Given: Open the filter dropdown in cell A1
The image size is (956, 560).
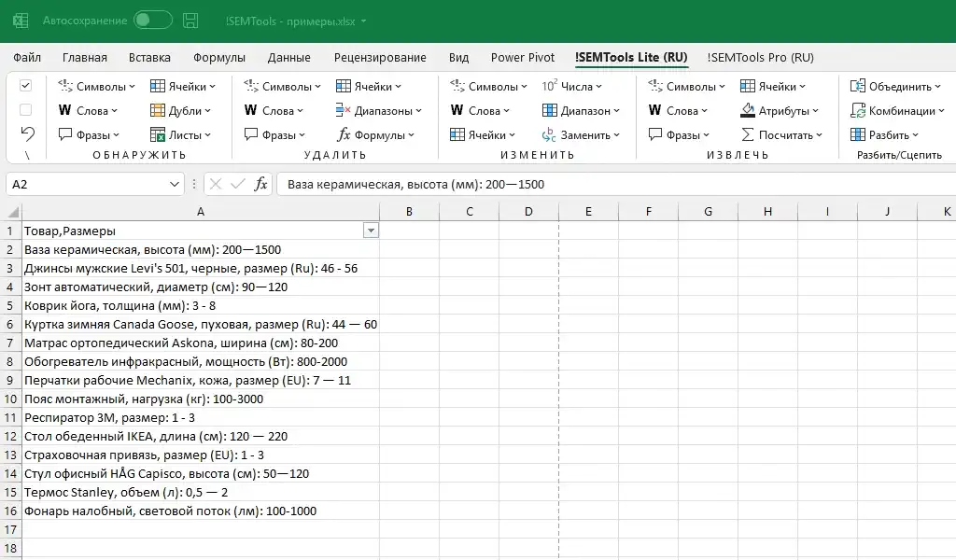Looking at the screenshot, I should click(x=371, y=231).
